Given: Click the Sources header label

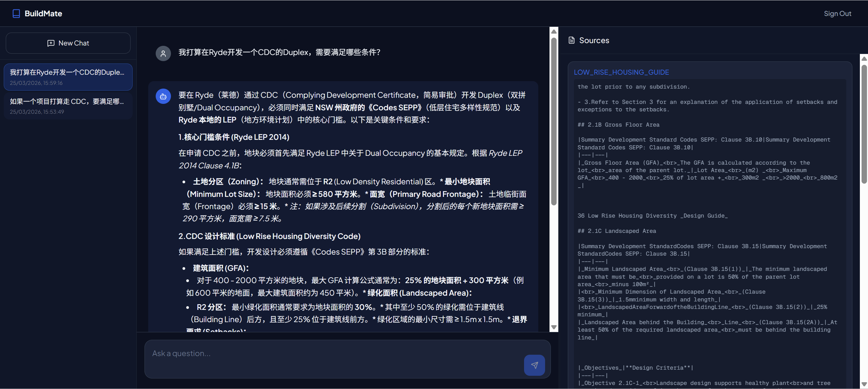Looking at the screenshot, I should (x=593, y=40).
